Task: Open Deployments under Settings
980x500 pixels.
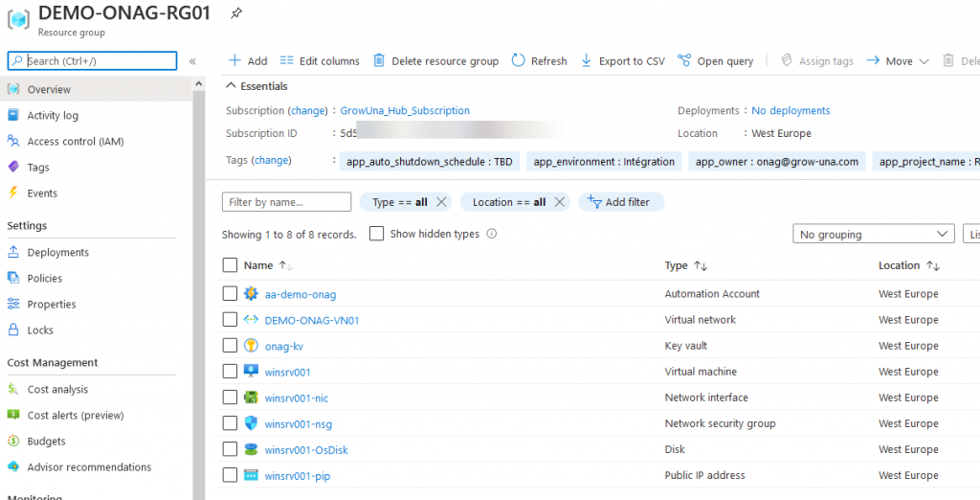Action: click(58, 252)
